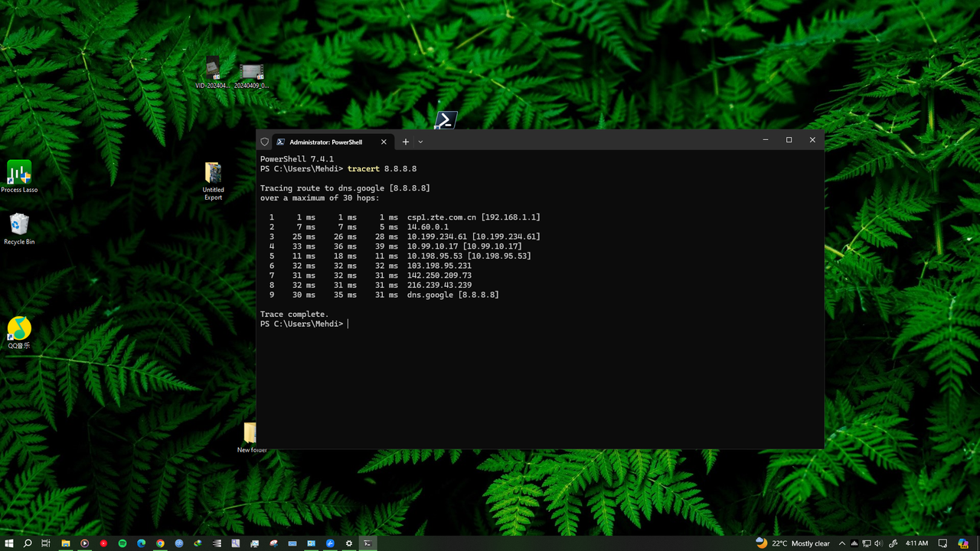
Task: Switch to the Administrator: PowerShell tab
Action: (325, 142)
